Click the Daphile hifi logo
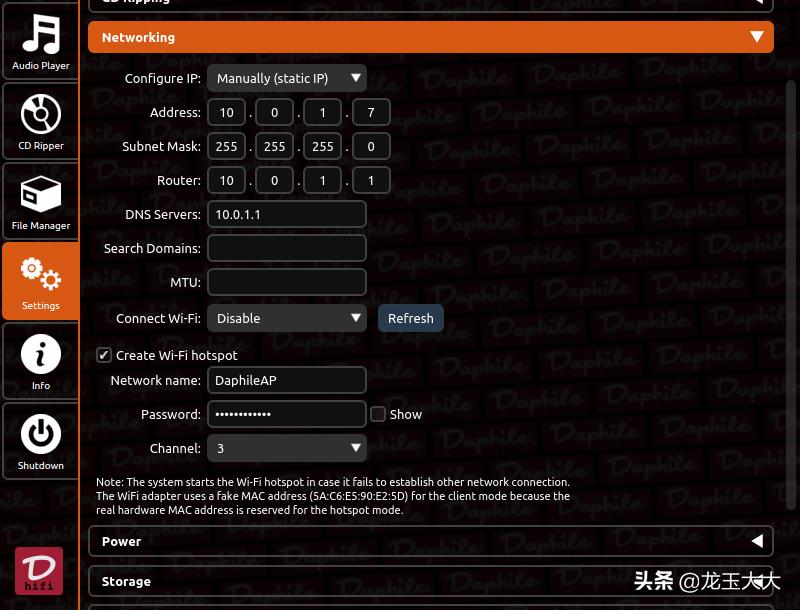This screenshot has width=800, height=610. [40, 571]
